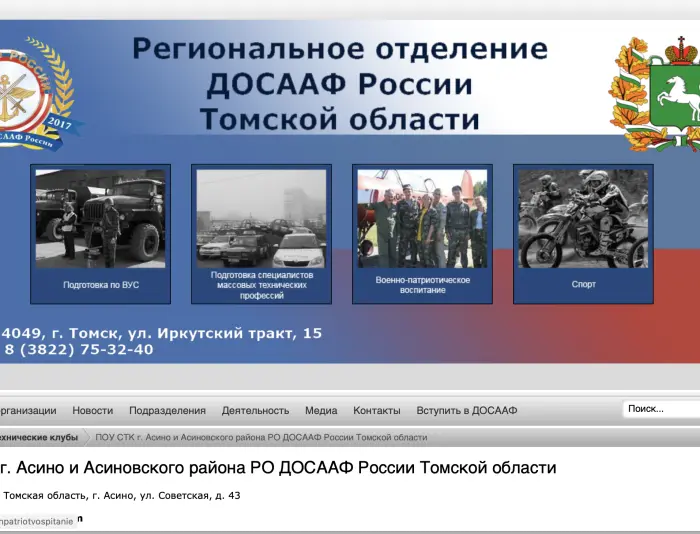
Task: Open the Подразделения menu item
Action: (x=167, y=410)
